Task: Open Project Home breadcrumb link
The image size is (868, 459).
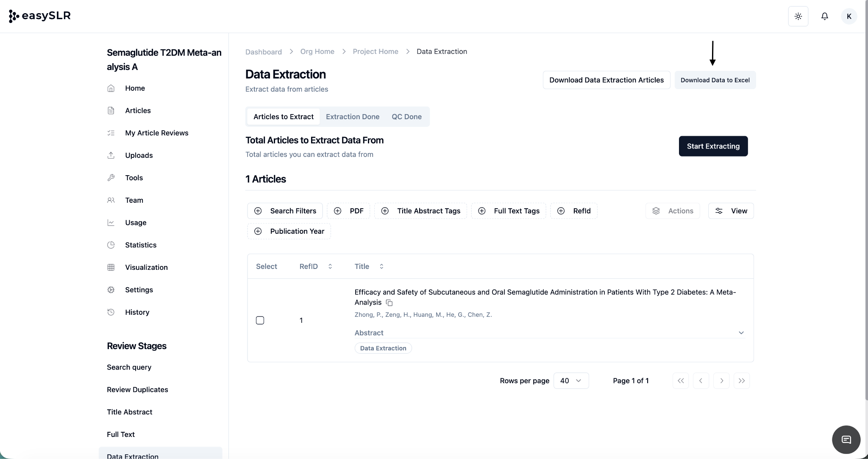Action: point(375,51)
